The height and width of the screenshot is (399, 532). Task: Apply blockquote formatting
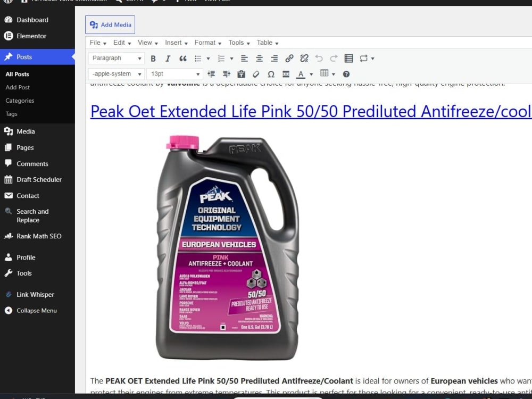tap(183, 59)
